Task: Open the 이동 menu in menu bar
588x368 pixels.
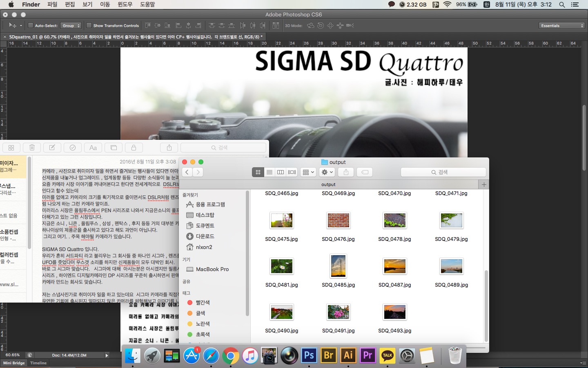Action: tap(105, 4)
